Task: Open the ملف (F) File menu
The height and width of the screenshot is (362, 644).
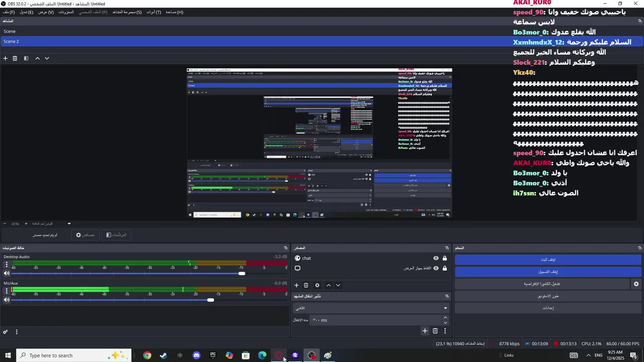Action: point(9,12)
